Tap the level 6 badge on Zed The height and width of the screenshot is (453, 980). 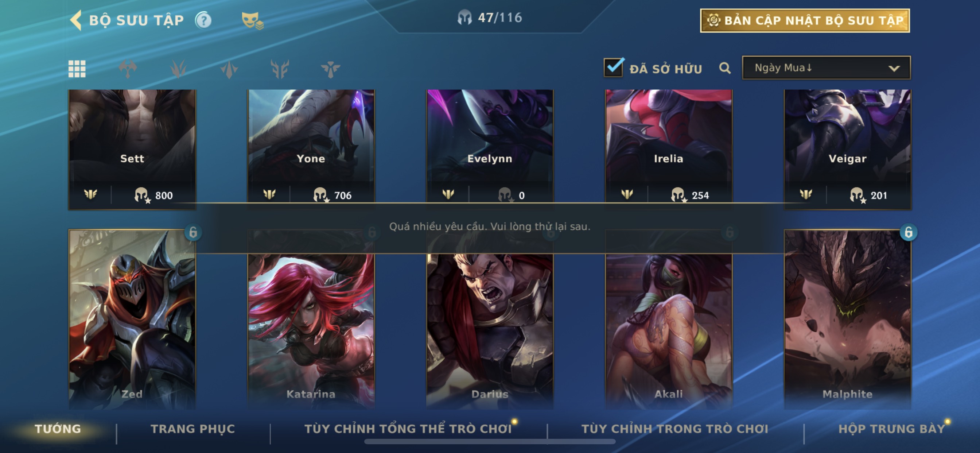(x=193, y=232)
